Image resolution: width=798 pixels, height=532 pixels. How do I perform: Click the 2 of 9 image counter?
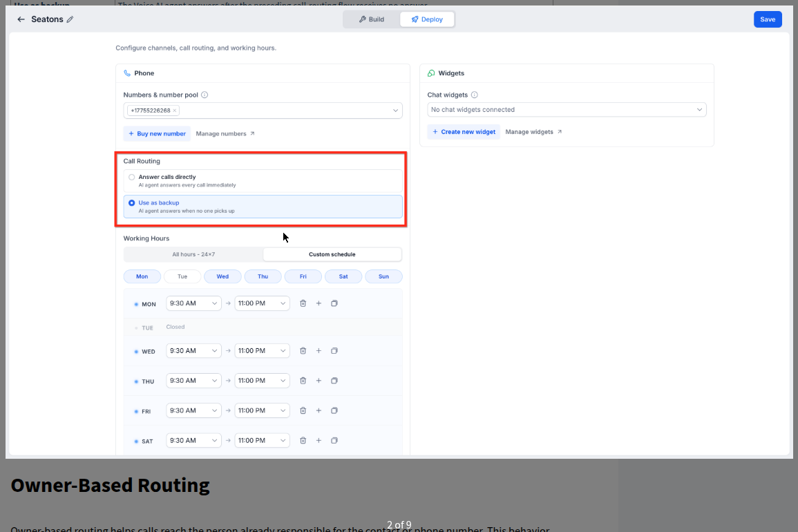pos(399,524)
